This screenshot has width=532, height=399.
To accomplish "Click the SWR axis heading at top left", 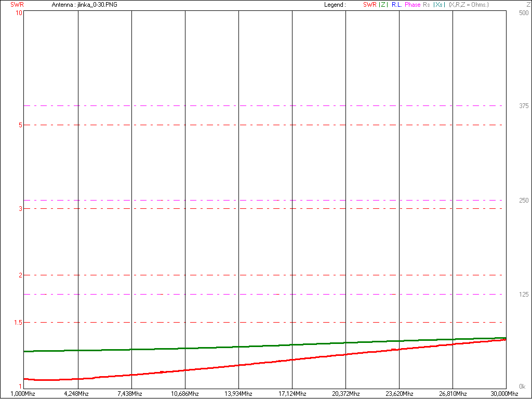I will point(17,5).
